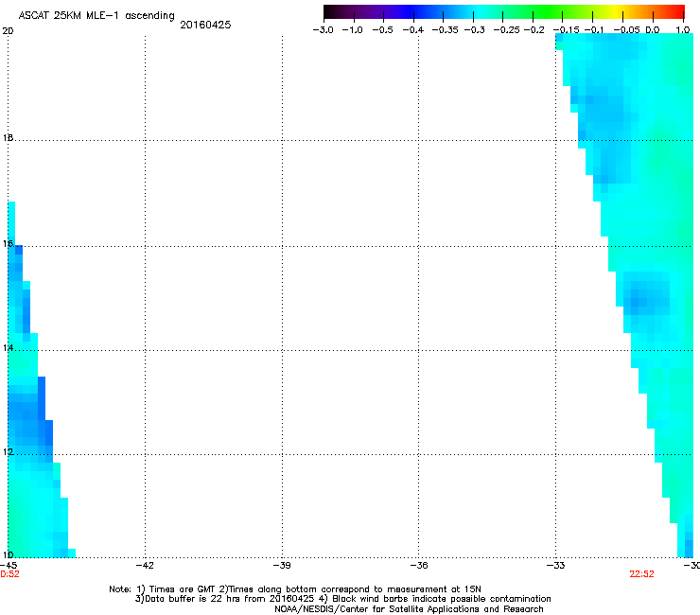Click the -0.1 color scale label
This screenshot has height=615, width=700.
594,30
